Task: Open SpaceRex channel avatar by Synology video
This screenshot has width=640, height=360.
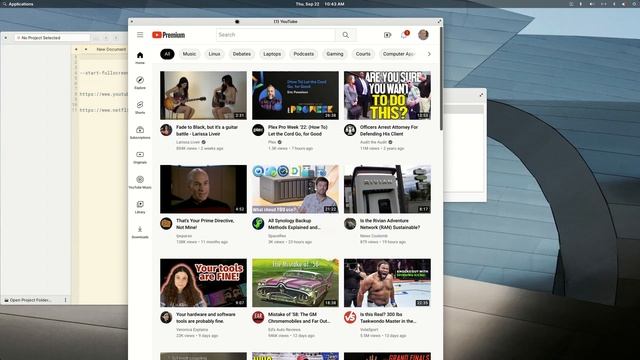Action: (258, 224)
